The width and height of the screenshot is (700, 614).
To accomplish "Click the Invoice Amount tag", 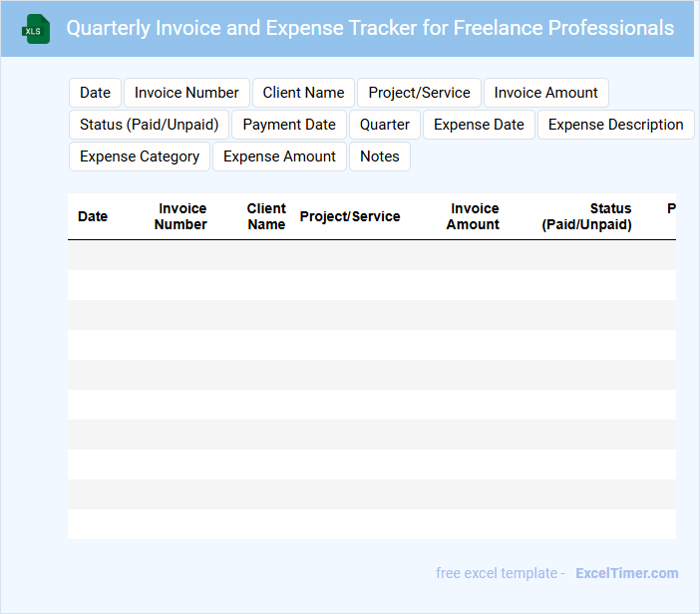I will click(x=545, y=93).
